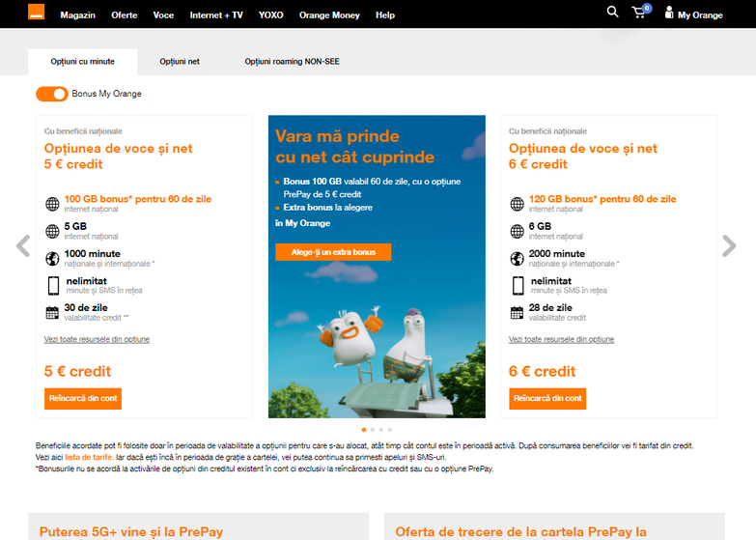Open the Internet + TV menu
This screenshot has width=756, height=540.
tap(216, 15)
